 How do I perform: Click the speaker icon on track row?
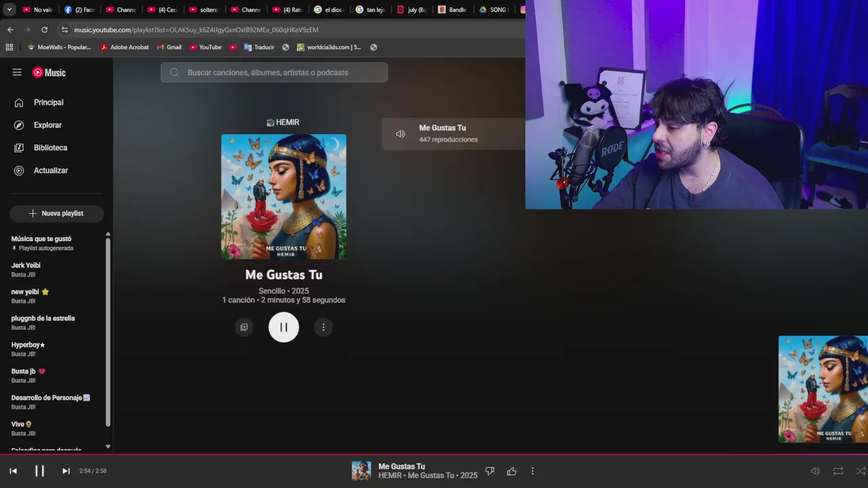pyautogui.click(x=401, y=134)
